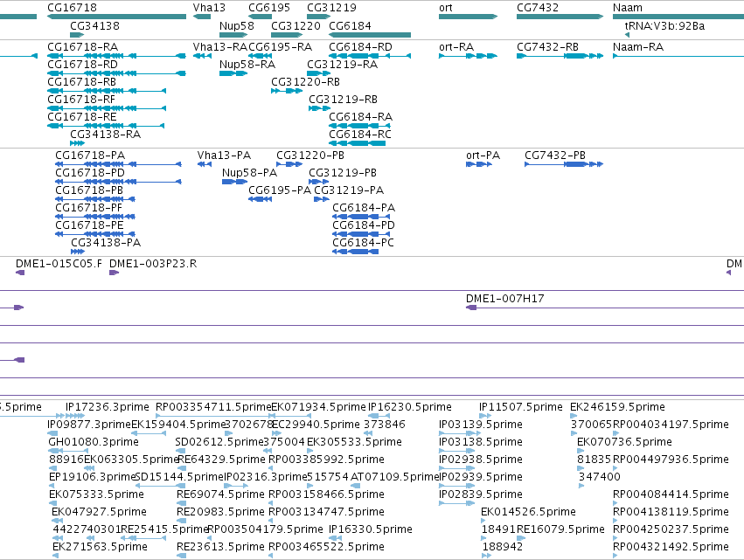Select the GH01080.3prime EST label

tap(94, 442)
